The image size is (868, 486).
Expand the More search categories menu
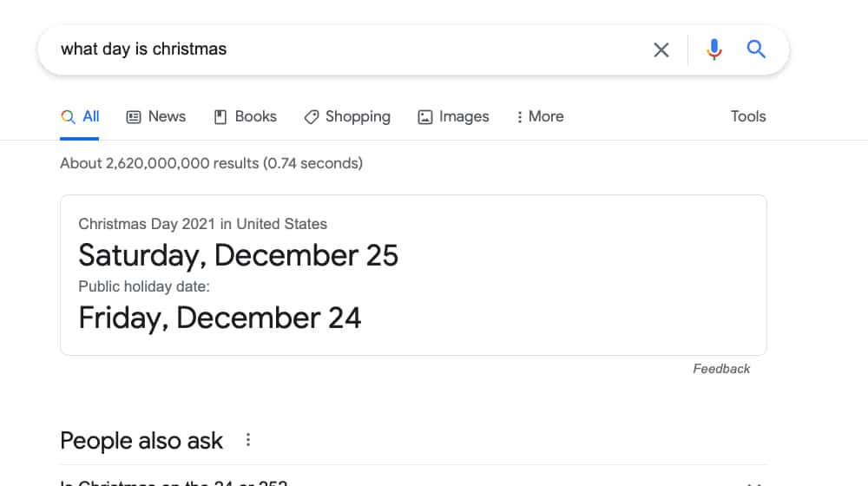(539, 117)
